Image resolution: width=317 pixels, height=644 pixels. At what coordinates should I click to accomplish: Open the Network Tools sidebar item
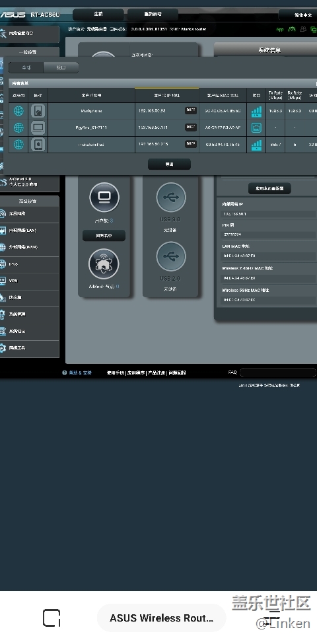pyautogui.click(x=29, y=348)
